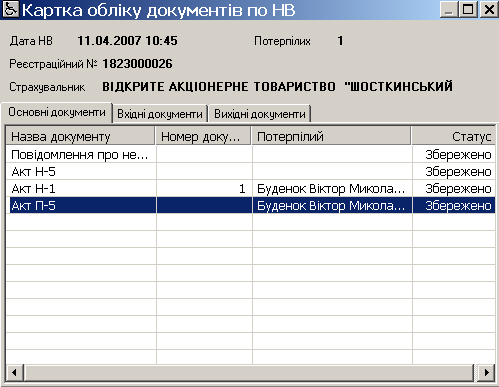
Task: Minimize the Картка обліку документів window
Action: tap(449, 9)
